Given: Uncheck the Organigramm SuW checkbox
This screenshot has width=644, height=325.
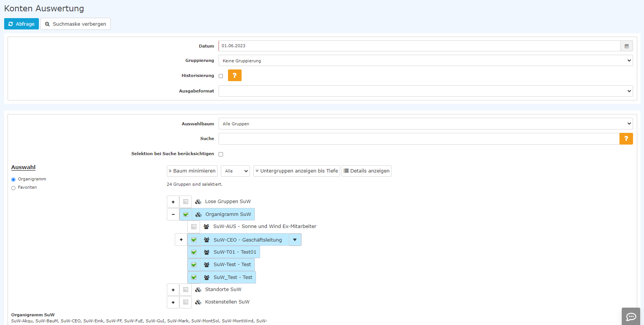Looking at the screenshot, I should coord(186,214).
